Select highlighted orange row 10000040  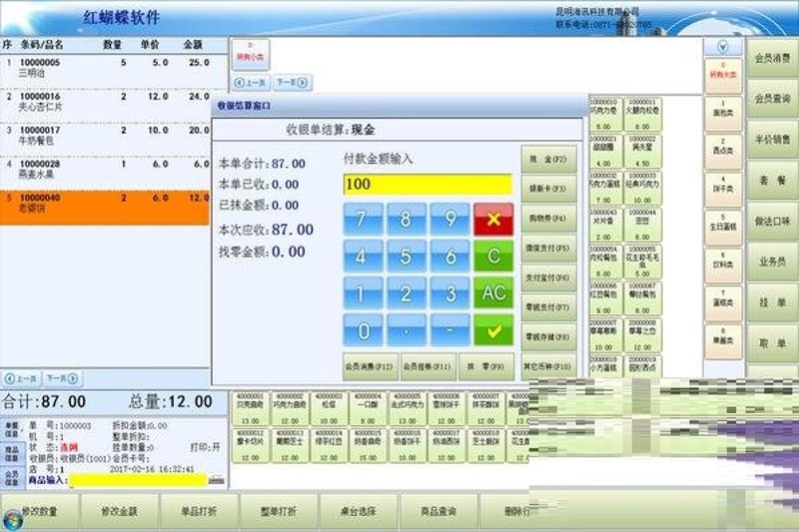pos(105,208)
